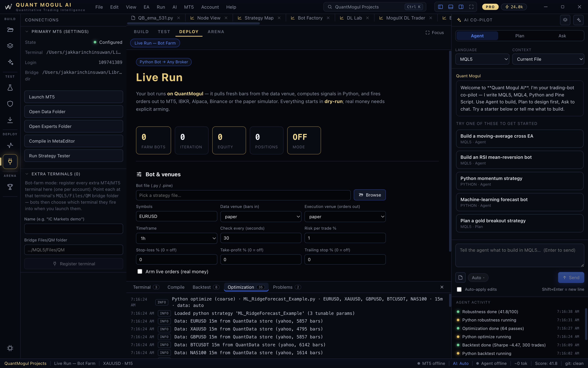Switch co-pilot to Agent mode
The image size is (588, 368).
click(477, 36)
